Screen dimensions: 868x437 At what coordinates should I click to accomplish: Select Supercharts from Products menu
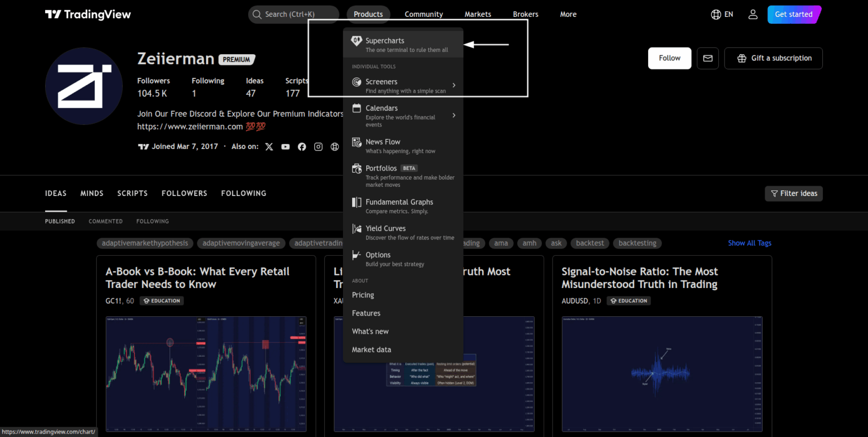[x=403, y=45]
